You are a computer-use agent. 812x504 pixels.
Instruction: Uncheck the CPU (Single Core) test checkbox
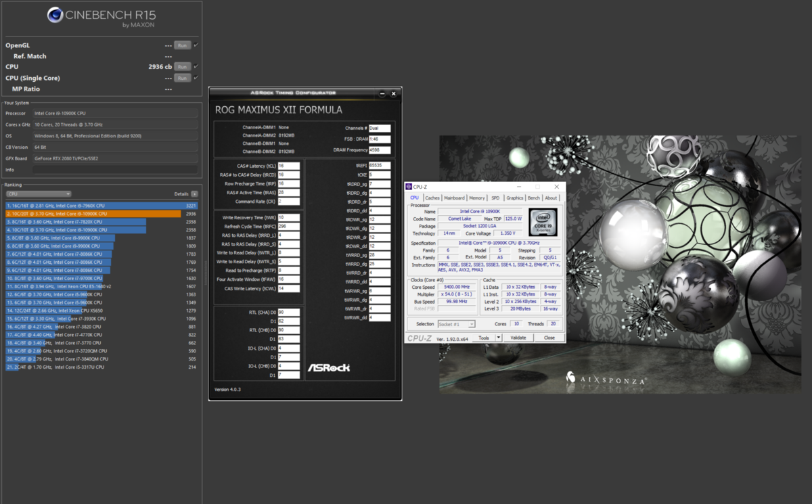[x=196, y=78]
